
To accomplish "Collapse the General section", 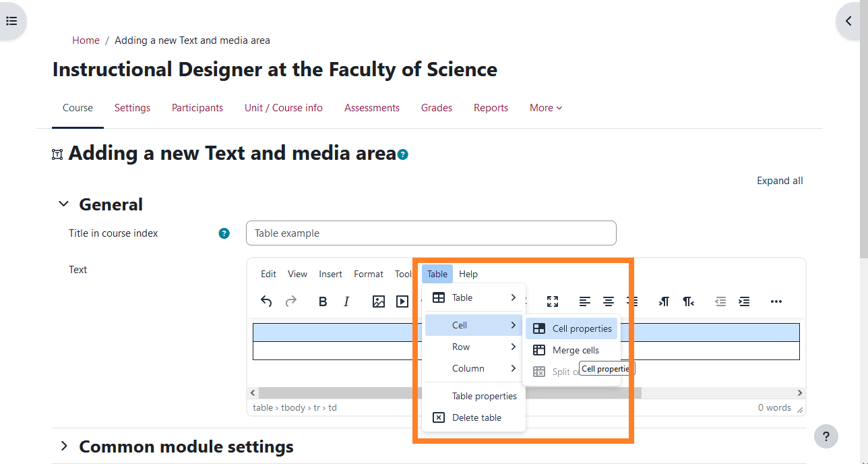I will [64, 204].
